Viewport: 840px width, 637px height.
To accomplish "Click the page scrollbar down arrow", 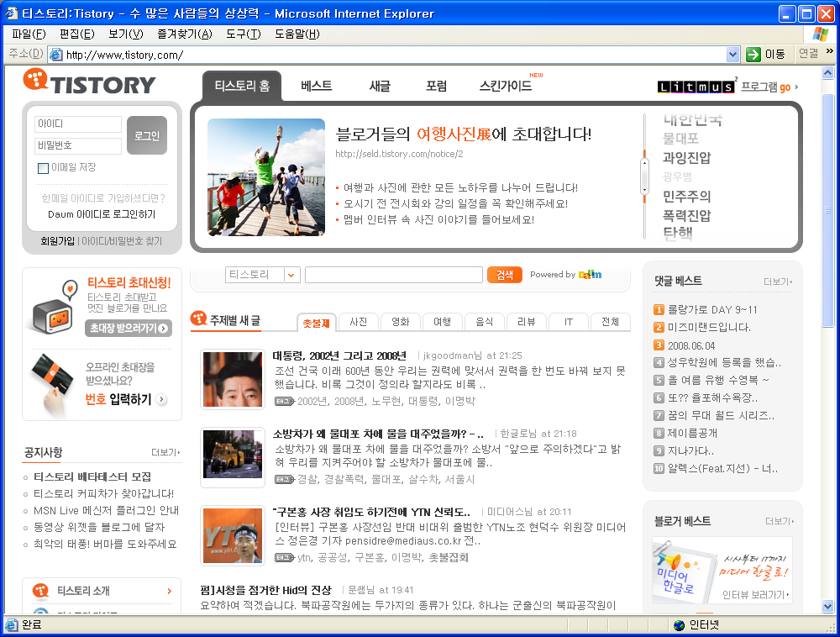I will pos(827,607).
